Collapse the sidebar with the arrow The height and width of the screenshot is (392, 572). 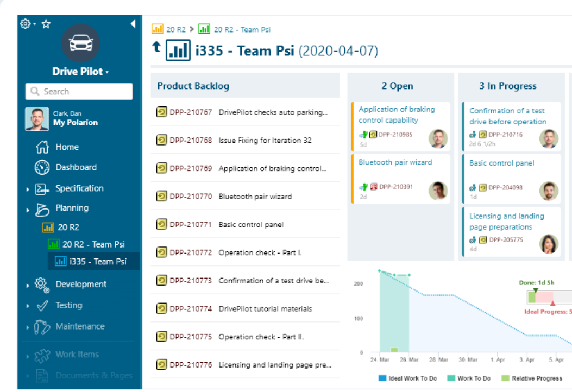(133, 24)
